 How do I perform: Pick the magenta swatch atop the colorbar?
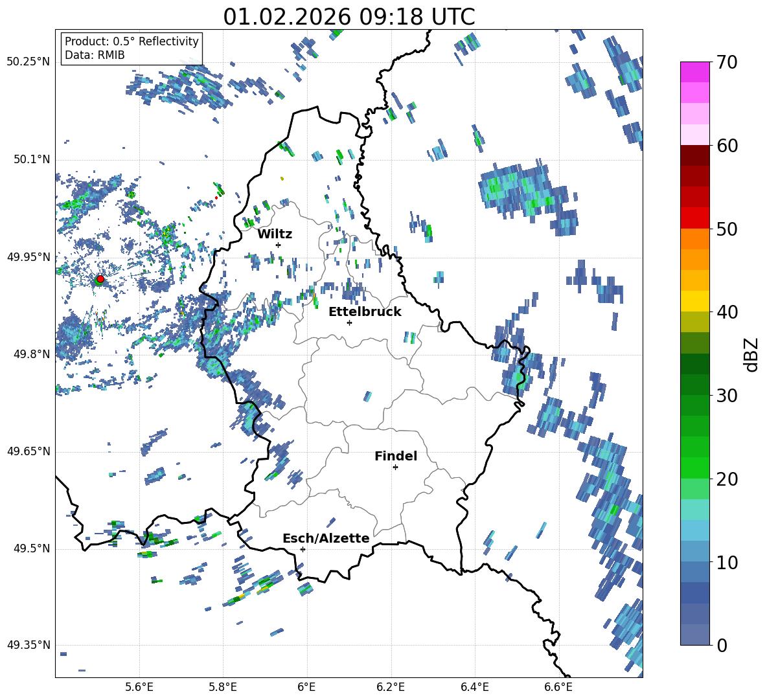point(695,71)
